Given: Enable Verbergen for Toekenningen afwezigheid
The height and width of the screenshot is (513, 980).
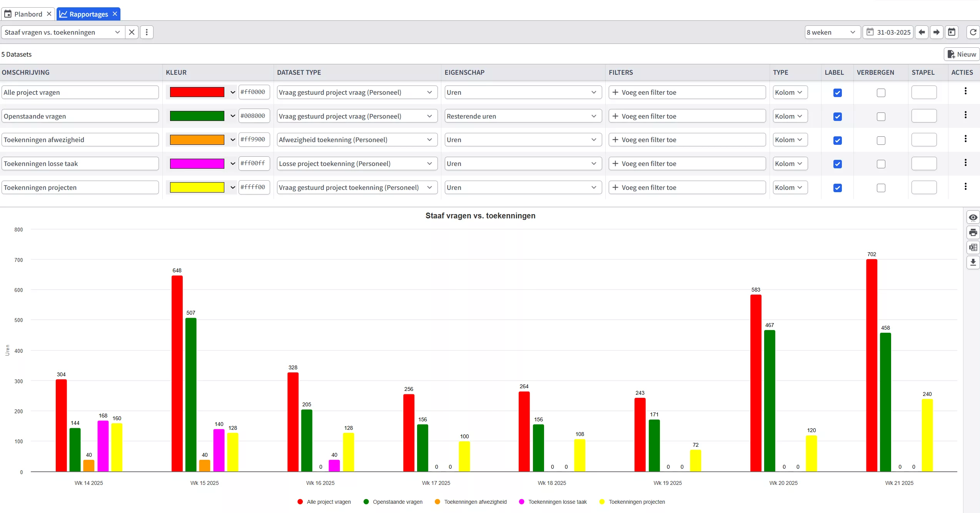Looking at the screenshot, I should coord(881,141).
